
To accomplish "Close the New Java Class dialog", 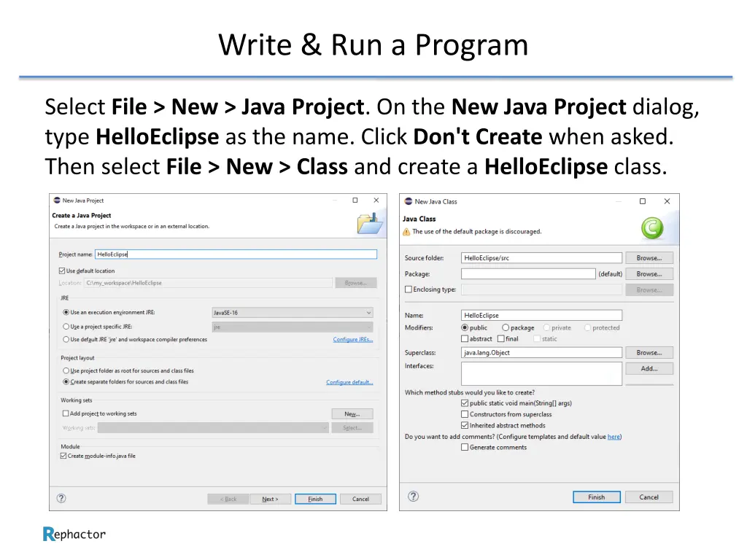I will (x=667, y=201).
